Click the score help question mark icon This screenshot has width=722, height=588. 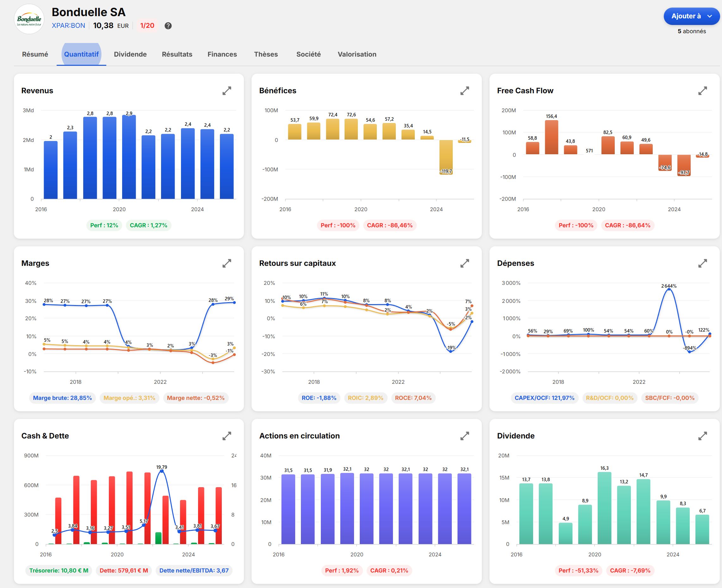(168, 26)
